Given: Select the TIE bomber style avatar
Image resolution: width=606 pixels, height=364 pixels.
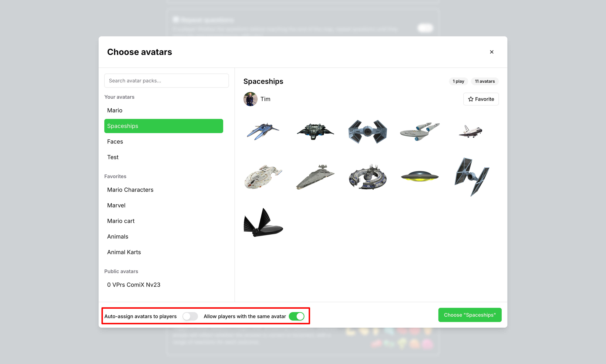Looking at the screenshot, I should [368, 132].
